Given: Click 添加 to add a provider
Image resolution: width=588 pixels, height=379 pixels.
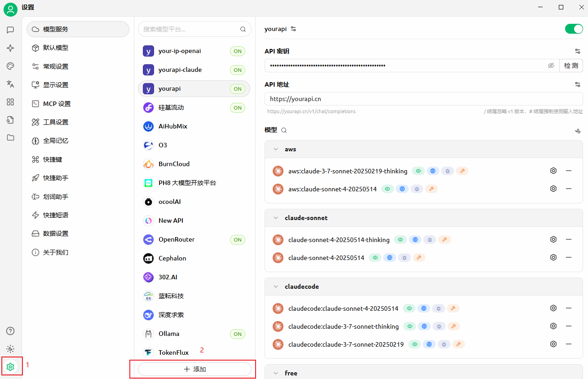Looking at the screenshot, I should point(195,369).
